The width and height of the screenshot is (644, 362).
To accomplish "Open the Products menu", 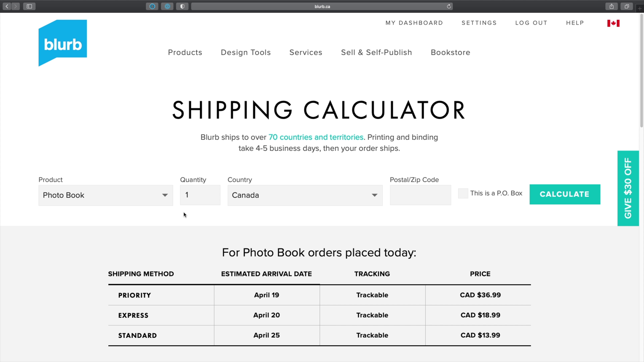I will point(185,52).
